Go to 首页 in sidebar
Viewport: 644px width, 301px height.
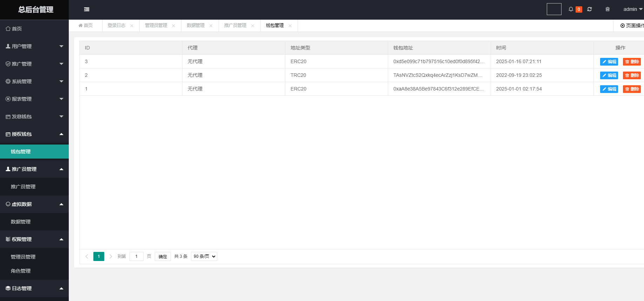pos(34,29)
